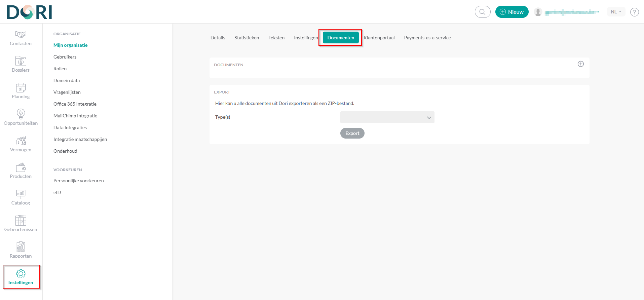Open Contacten from the sidebar

click(x=21, y=38)
